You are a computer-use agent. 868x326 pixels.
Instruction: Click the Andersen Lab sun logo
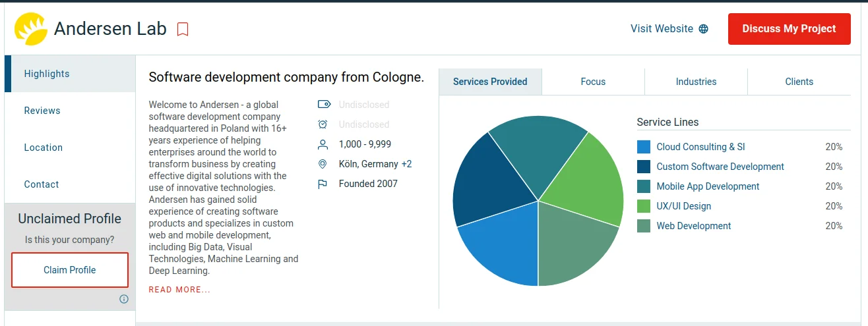click(31, 29)
